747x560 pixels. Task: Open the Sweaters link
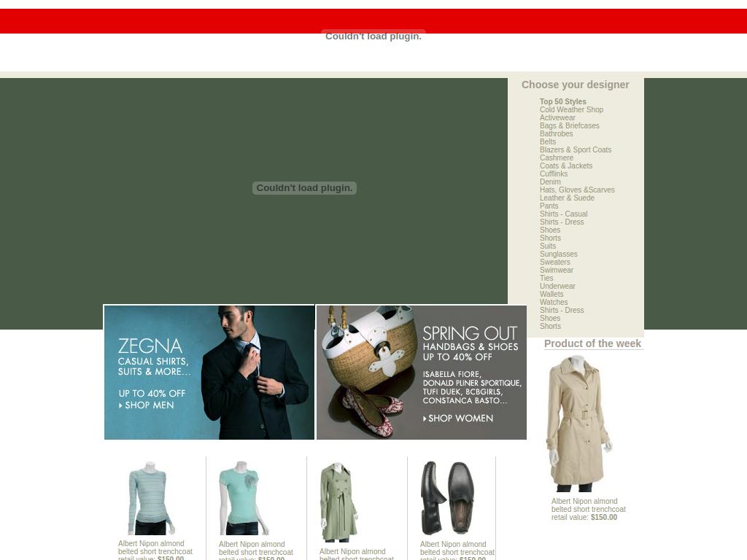pos(555,262)
